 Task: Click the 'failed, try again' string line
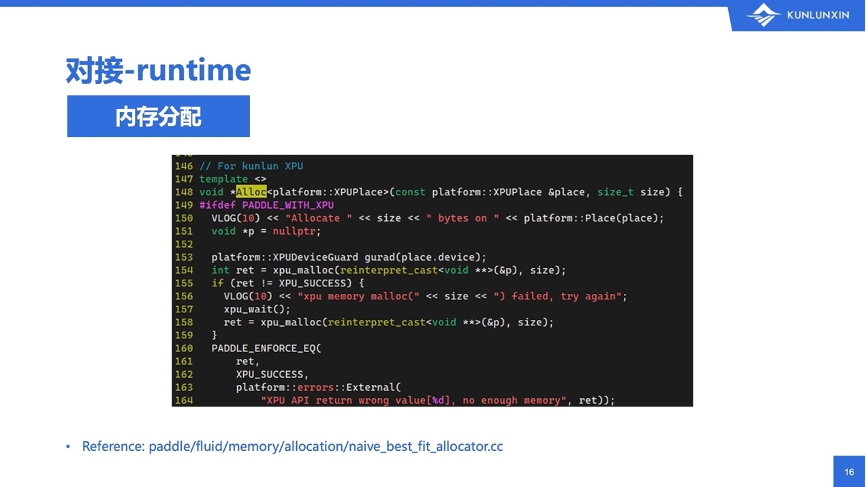tap(425, 297)
